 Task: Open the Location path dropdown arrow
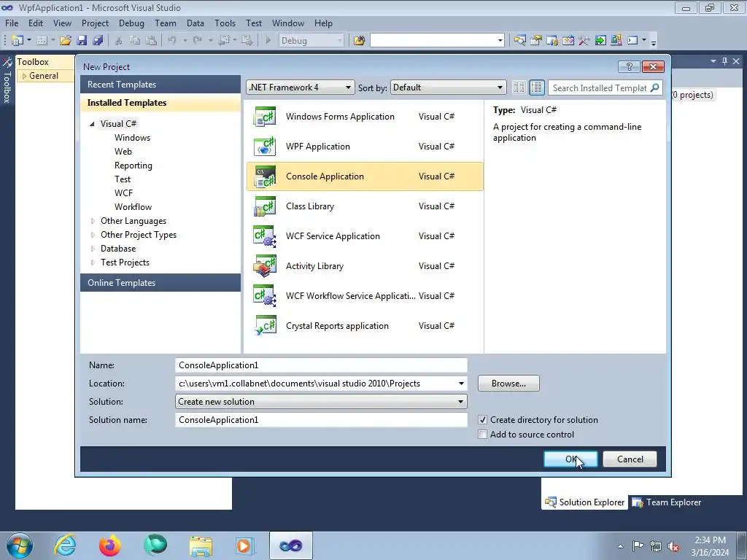pyautogui.click(x=461, y=384)
